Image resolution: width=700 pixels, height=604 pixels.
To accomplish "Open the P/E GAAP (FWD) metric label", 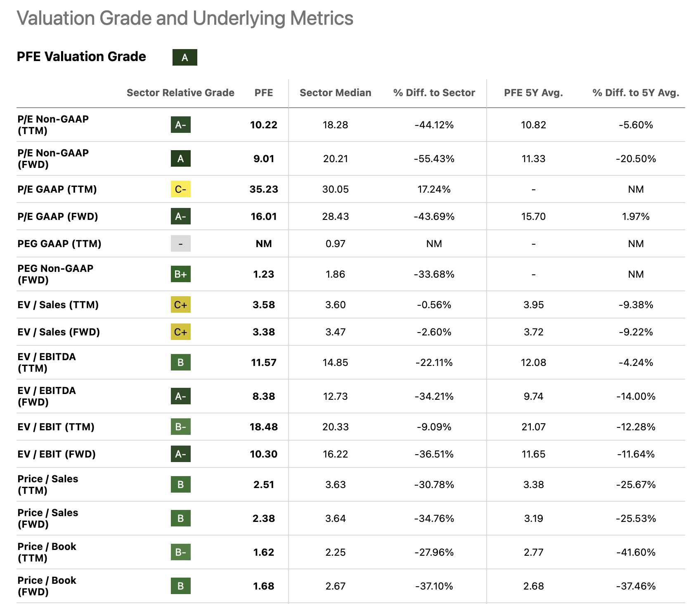I will click(x=58, y=217).
